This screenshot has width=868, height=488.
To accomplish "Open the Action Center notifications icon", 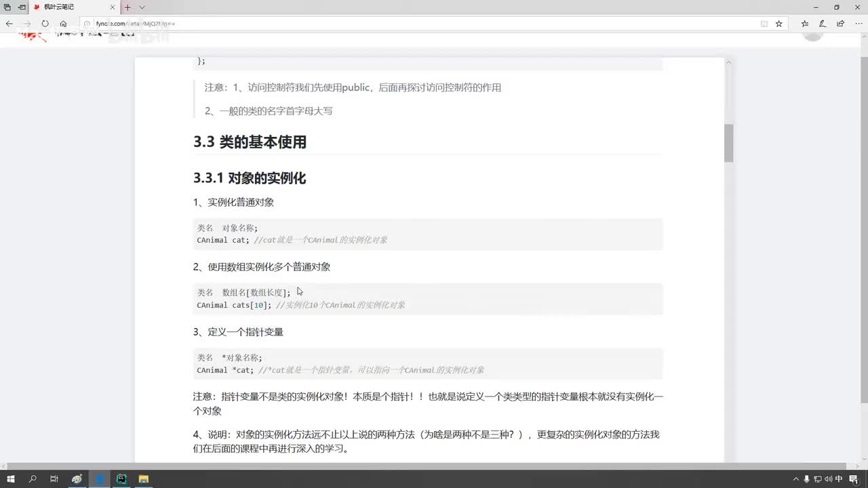I will 854,479.
